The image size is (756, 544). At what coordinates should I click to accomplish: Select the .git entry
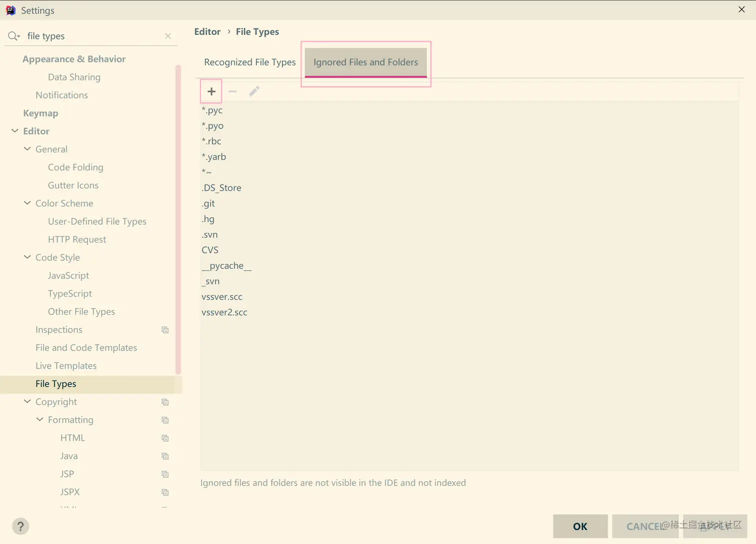tap(469, 203)
